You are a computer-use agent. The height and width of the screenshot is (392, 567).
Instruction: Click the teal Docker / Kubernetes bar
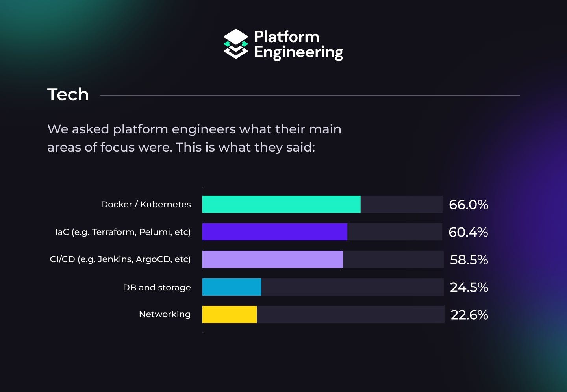pos(281,204)
